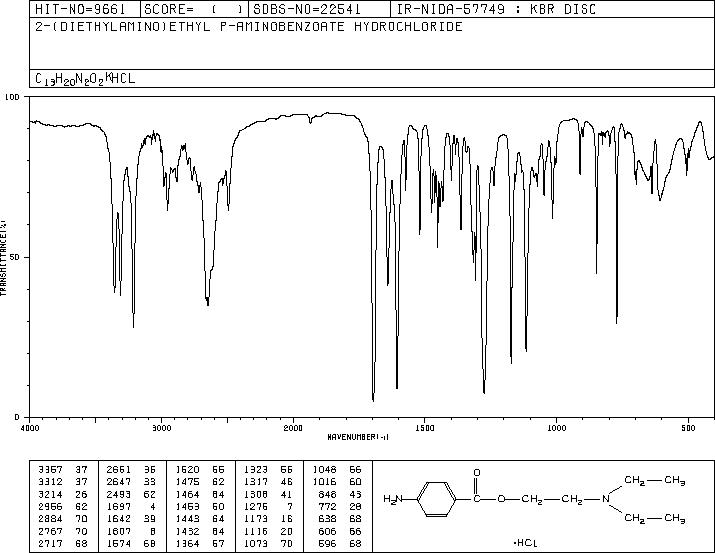This screenshot has height=553, width=715.
Task: Click the 1276 peak table entry
Action: 268,506
